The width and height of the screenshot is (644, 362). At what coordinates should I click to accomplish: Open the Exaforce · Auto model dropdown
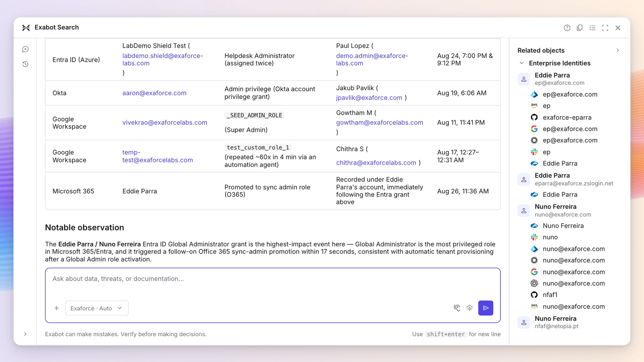click(x=97, y=308)
